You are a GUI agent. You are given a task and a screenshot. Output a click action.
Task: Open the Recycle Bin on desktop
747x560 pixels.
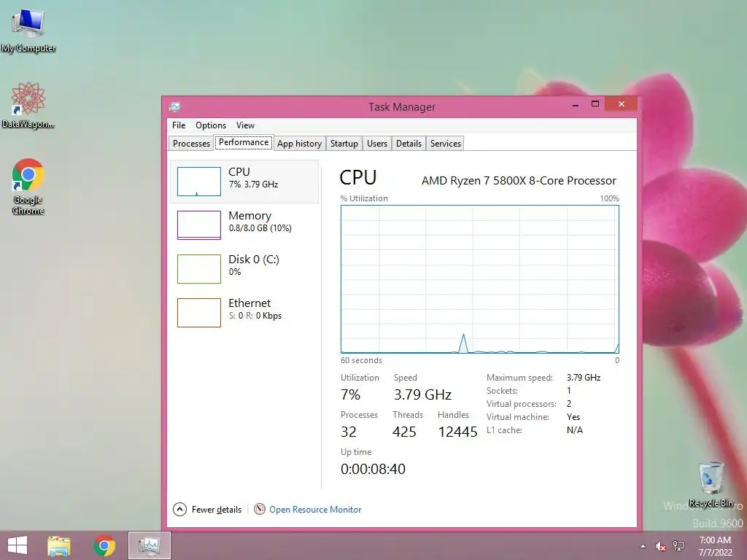coord(711,485)
